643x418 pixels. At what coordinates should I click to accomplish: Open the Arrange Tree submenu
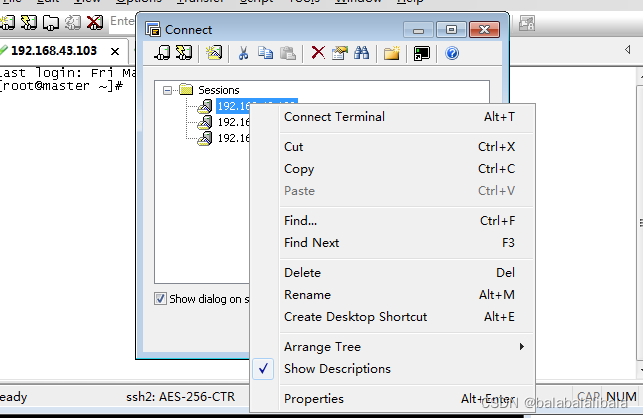point(392,347)
